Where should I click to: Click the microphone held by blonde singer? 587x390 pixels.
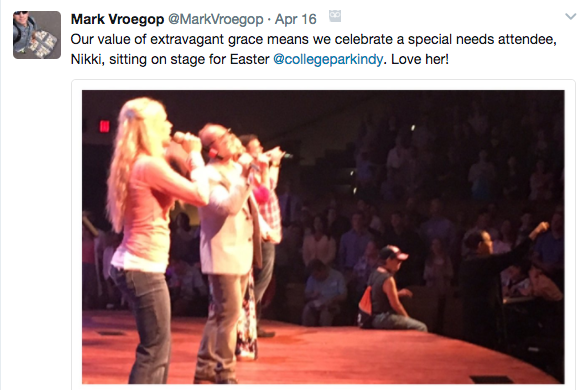(x=185, y=139)
